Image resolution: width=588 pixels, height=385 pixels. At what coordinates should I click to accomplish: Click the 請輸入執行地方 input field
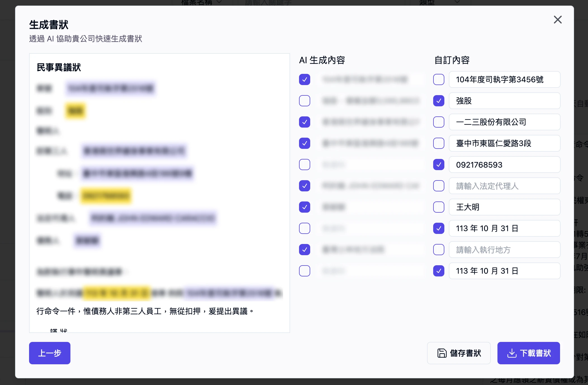click(x=504, y=250)
